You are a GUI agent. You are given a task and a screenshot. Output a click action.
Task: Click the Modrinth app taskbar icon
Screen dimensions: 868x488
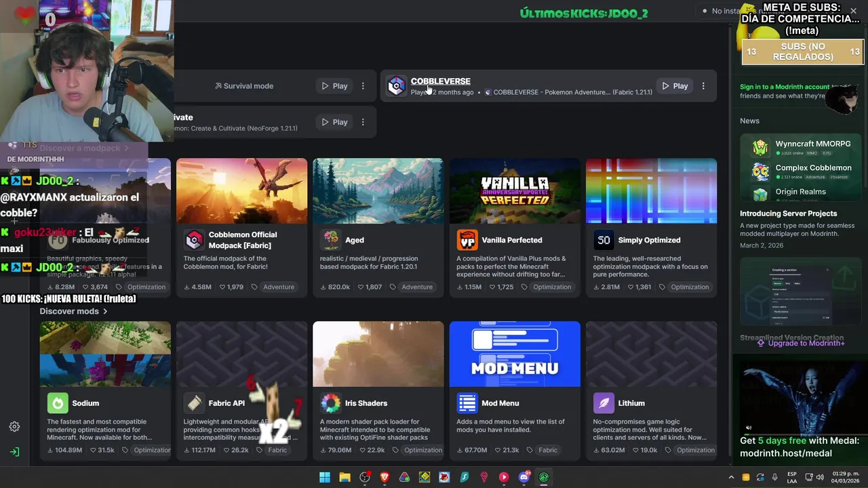543,477
